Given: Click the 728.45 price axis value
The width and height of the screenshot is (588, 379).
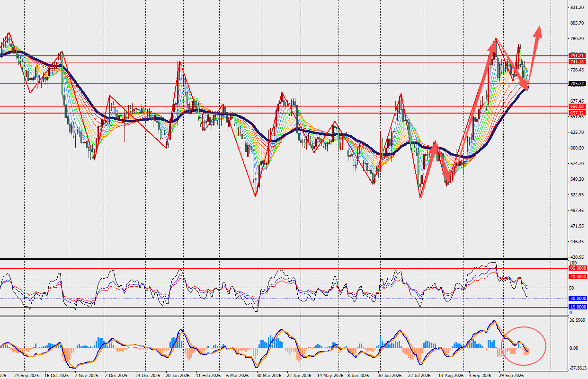Looking at the screenshot, I should (577, 70).
